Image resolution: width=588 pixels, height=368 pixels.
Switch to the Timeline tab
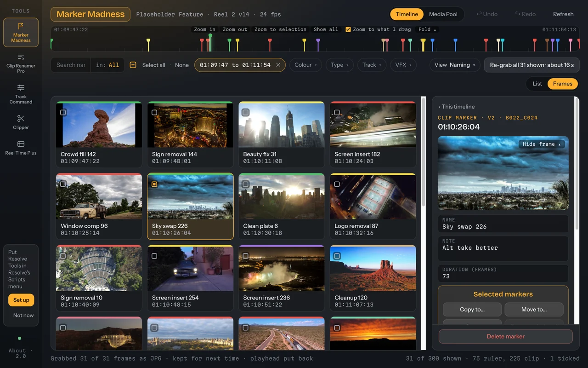407,14
